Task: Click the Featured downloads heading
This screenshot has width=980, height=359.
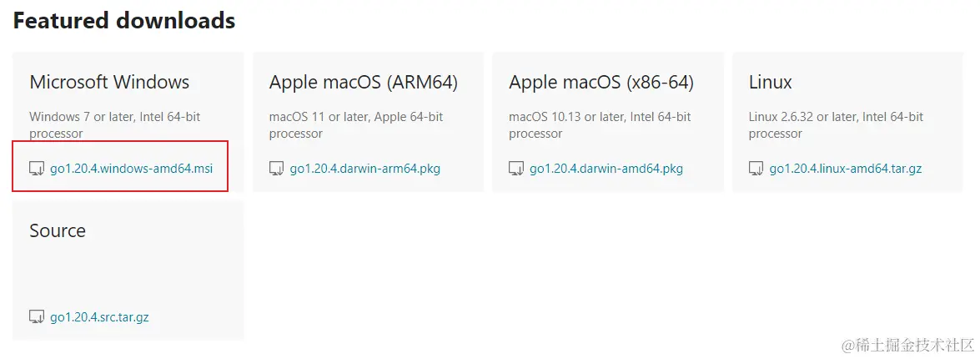Action: click(123, 21)
